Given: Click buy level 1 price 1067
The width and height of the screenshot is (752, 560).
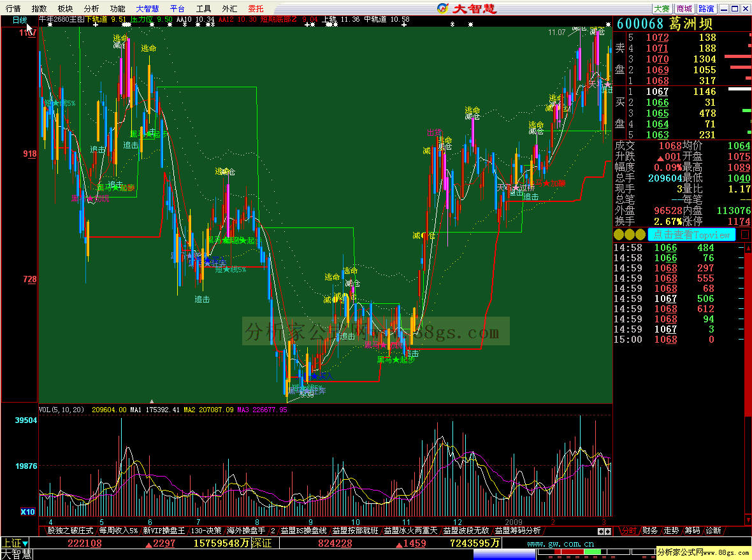Looking at the screenshot, I should pos(657,92).
